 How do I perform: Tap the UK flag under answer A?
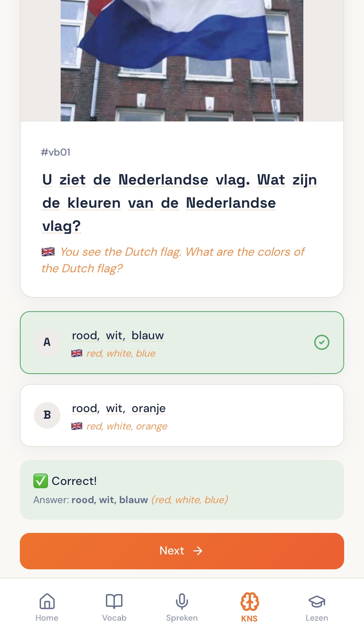77,353
